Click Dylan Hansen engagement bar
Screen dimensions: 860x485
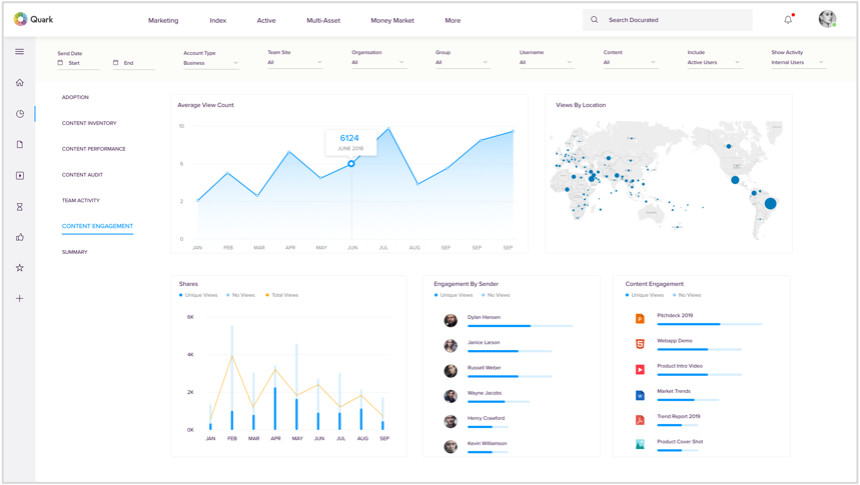pos(520,326)
